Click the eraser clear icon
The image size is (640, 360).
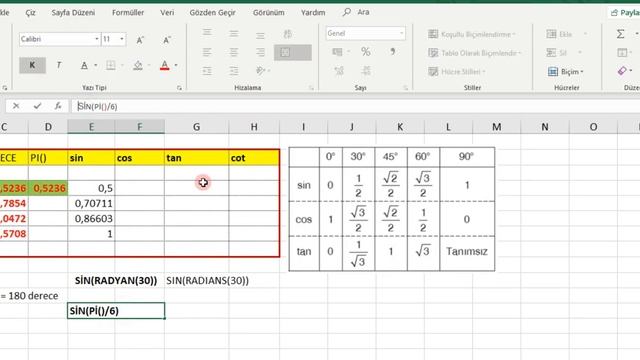pyautogui.click(x=622, y=71)
